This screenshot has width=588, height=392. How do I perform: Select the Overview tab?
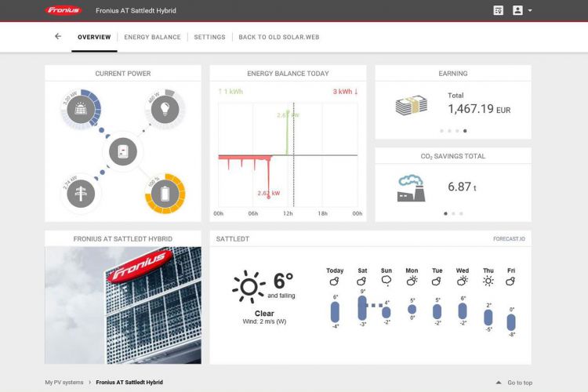coord(94,37)
